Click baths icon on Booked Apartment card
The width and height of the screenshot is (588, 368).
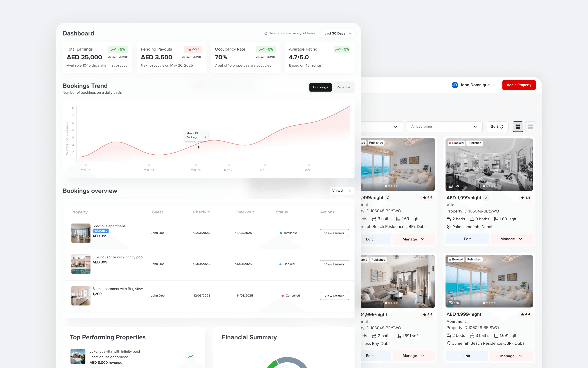click(472, 336)
